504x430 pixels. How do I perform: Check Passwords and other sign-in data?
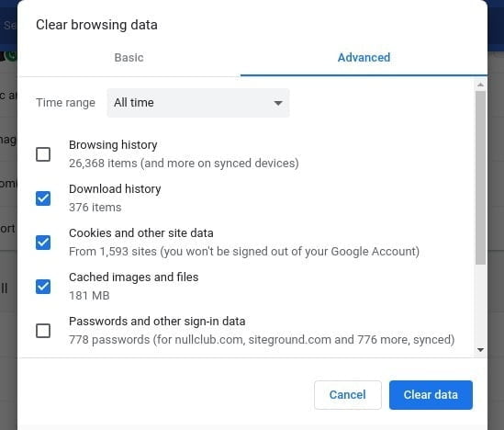[x=43, y=331]
